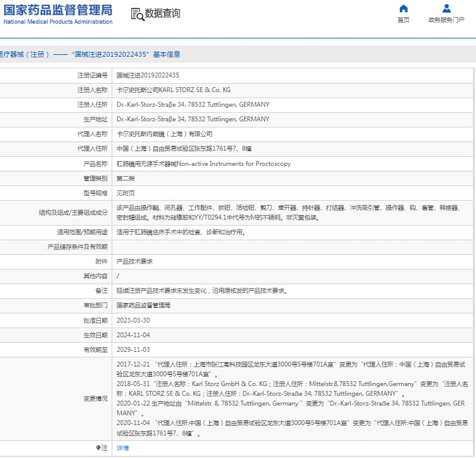Click attachment value 产品技术要求

coord(134,262)
